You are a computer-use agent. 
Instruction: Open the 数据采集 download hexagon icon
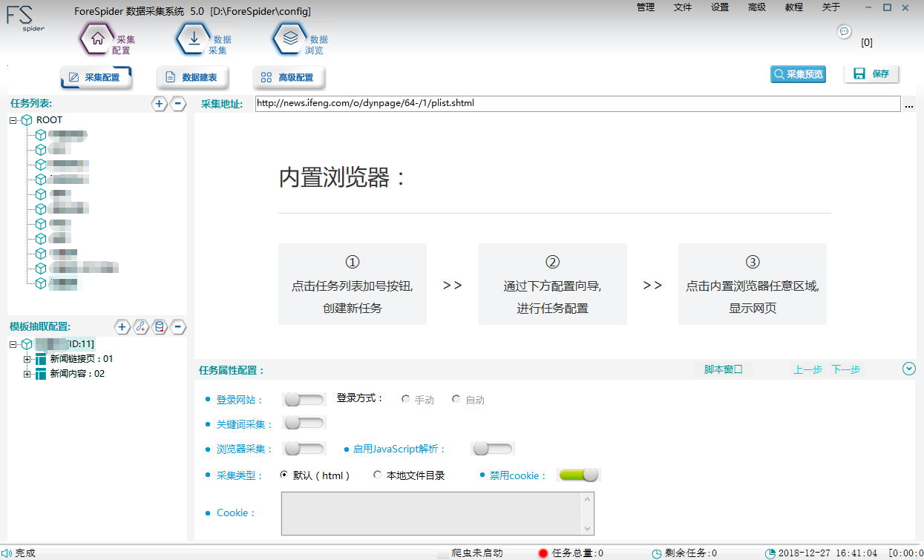(x=194, y=39)
